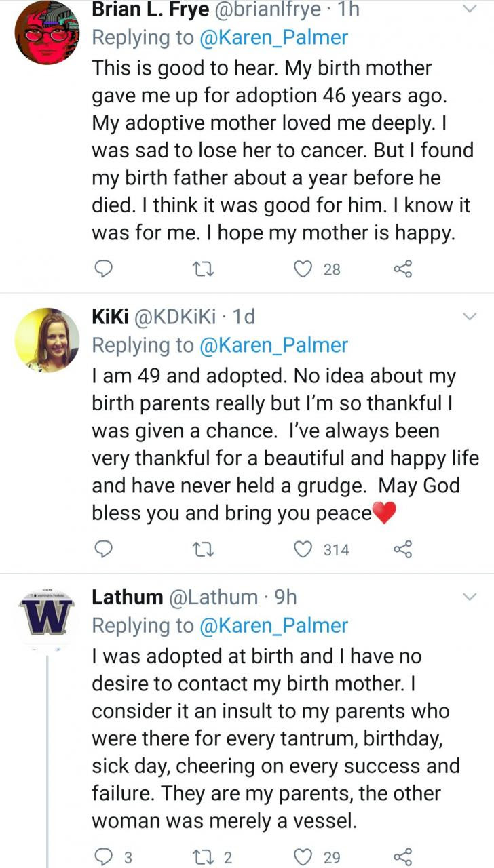Reply to Brian L. Frye's tweet

coord(102,270)
